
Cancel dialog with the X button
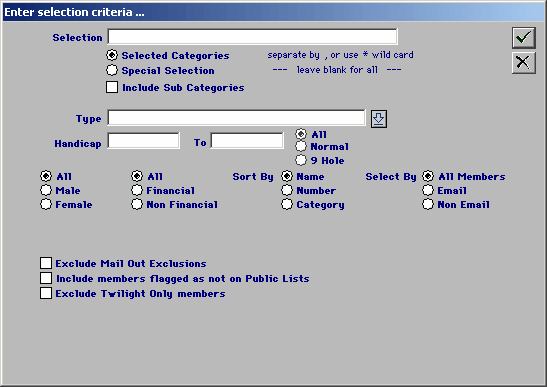tap(524, 63)
